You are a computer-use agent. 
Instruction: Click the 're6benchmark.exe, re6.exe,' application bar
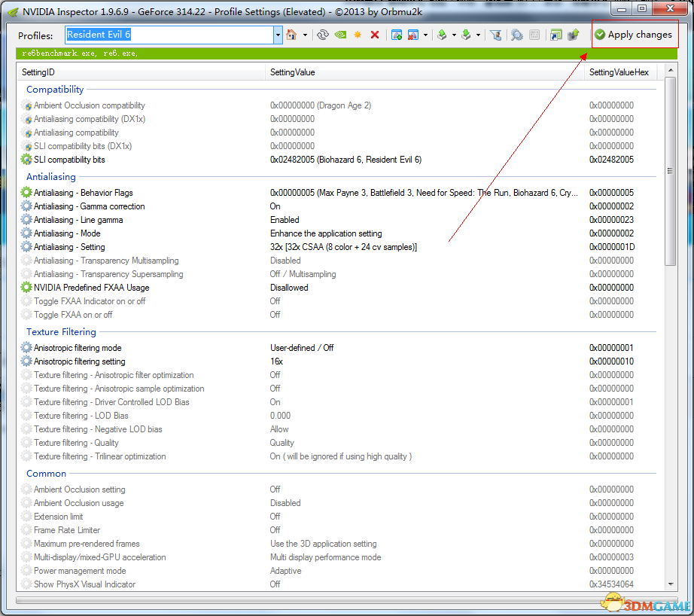click(346, 53)
